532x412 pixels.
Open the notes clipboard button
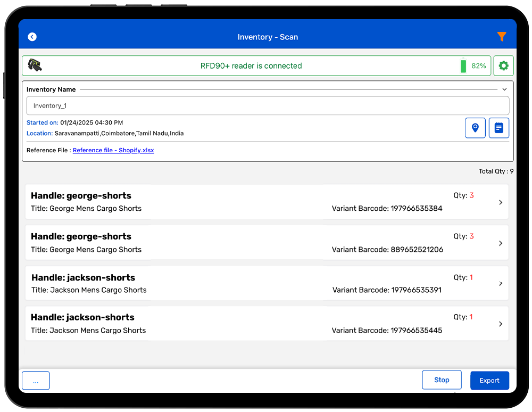(498, 128)
